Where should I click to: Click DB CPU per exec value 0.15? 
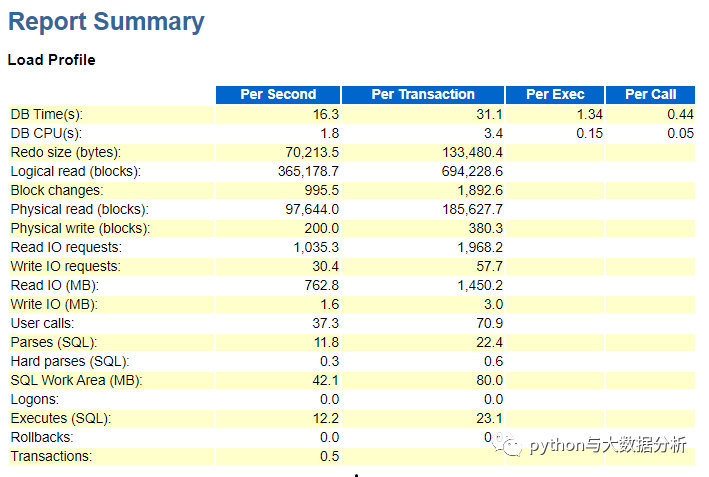pos(590,133)
